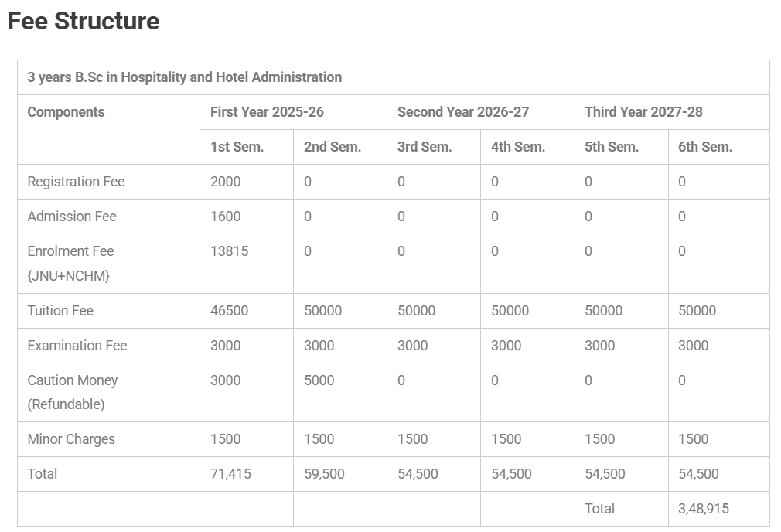The width and height of the screenshot is (781, 532).
Task: Click the 5000 caution money cell
Action: click(x=319, y=380)
